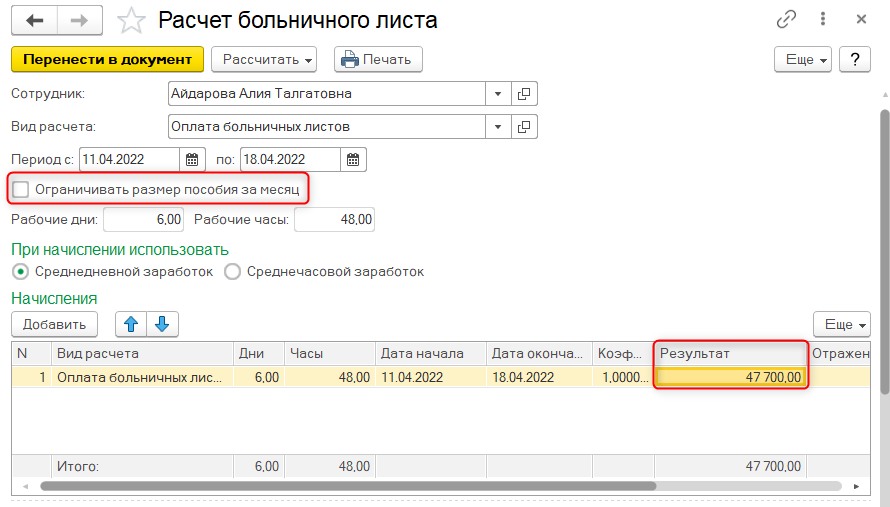Screen dimensions: 890x507
Task: Click the back navigation arrow
Action: pyautogui.click(x=35, y=21)
